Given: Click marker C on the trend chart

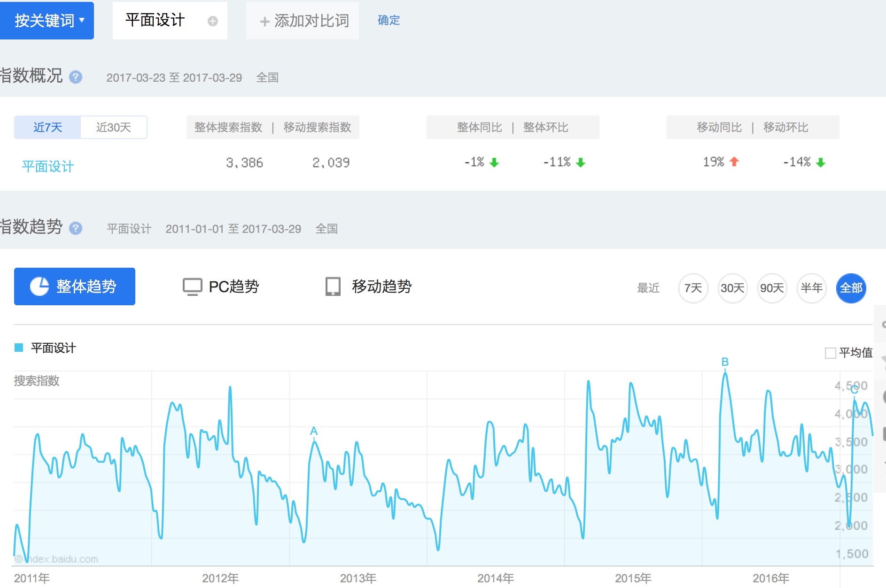Looking at the screenshot, I should (855, 389).
